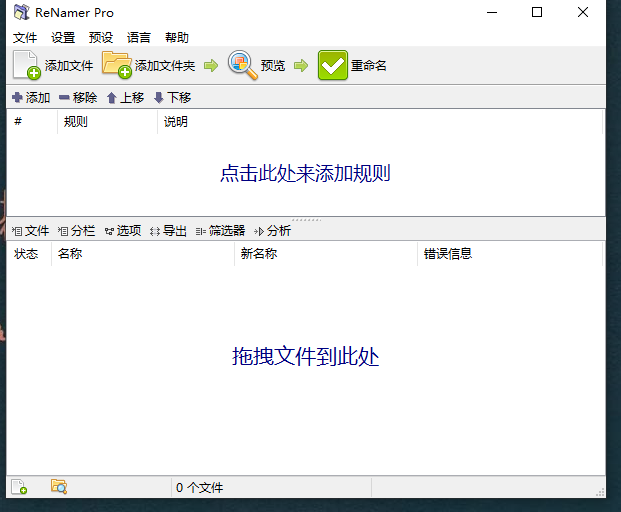Click the 重命名 toolbar label
621x512 pixels.
(369, 65)
